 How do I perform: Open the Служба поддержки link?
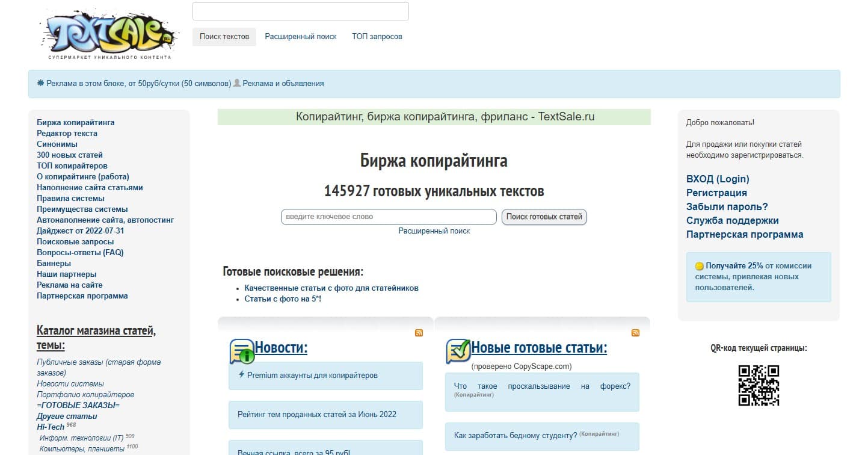(733, 221)
